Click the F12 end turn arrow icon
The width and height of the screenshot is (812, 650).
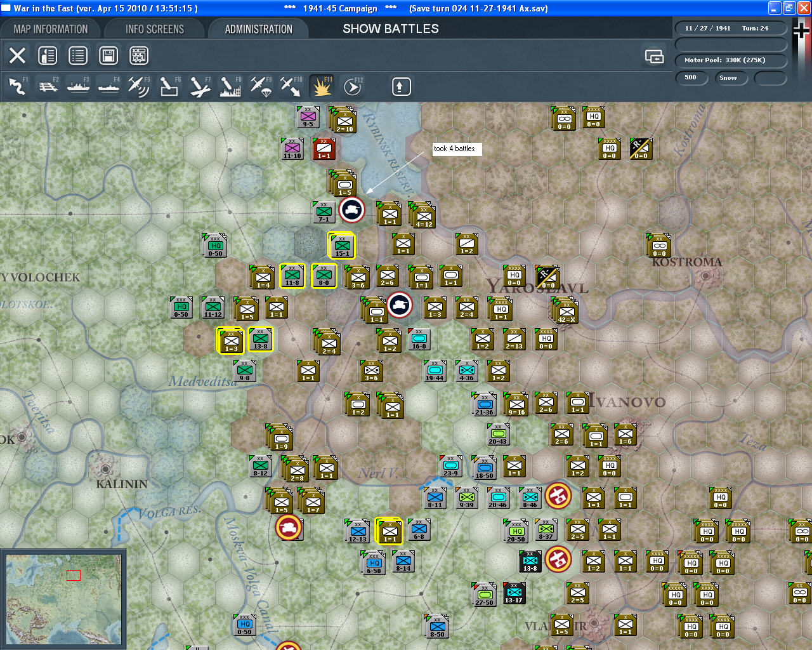coord(353,86)
